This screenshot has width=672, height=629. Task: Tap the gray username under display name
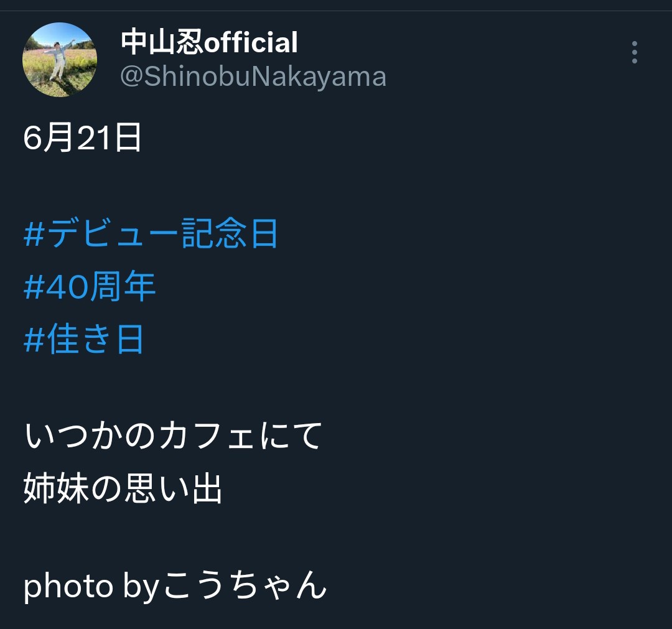[253, 77]
